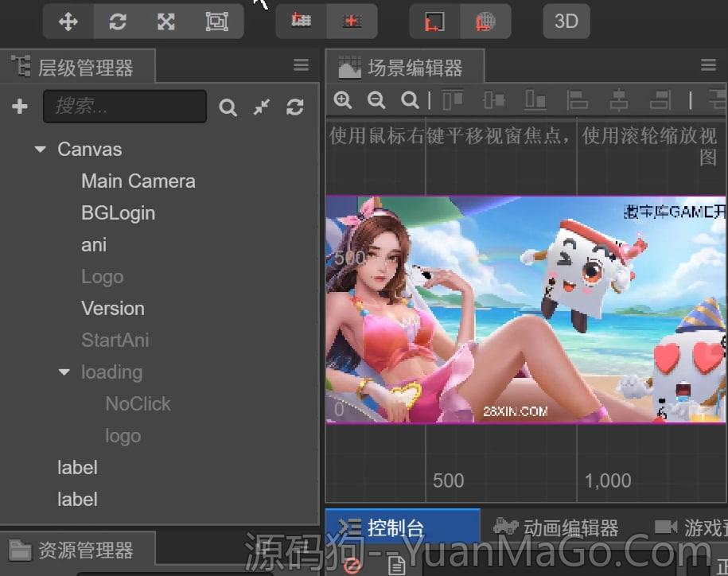
Task: Open the hierarchy panel options menu
Action: click(x=302, y=65)
